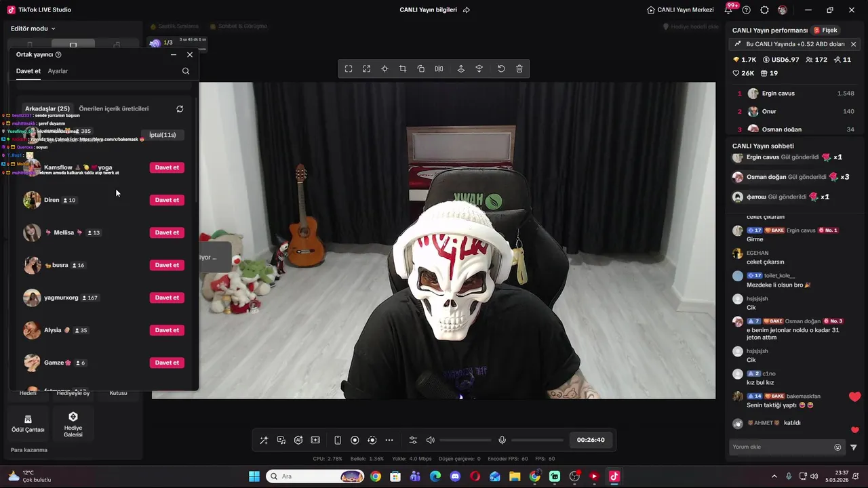Expand the CANLI Yayın performansı panel
Viewport: 868px width, 488px height.
tap(770, 30)
